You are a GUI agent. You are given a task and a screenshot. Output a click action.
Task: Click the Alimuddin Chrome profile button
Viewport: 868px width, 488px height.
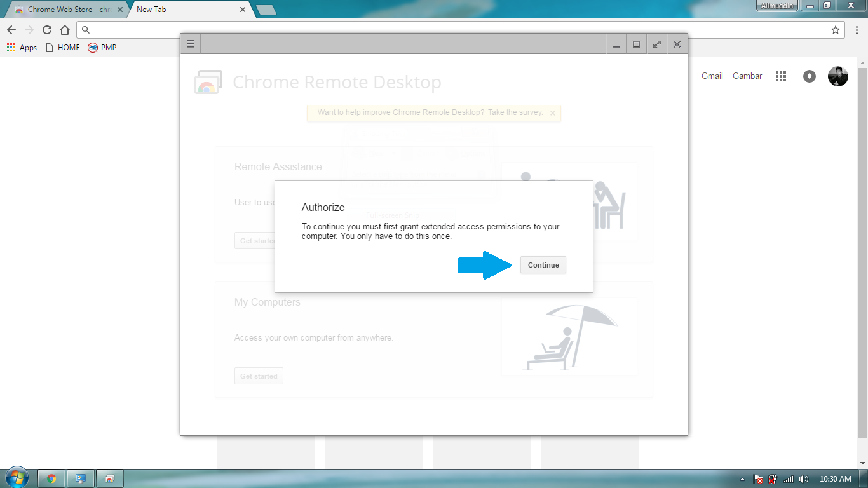[776, 6]
